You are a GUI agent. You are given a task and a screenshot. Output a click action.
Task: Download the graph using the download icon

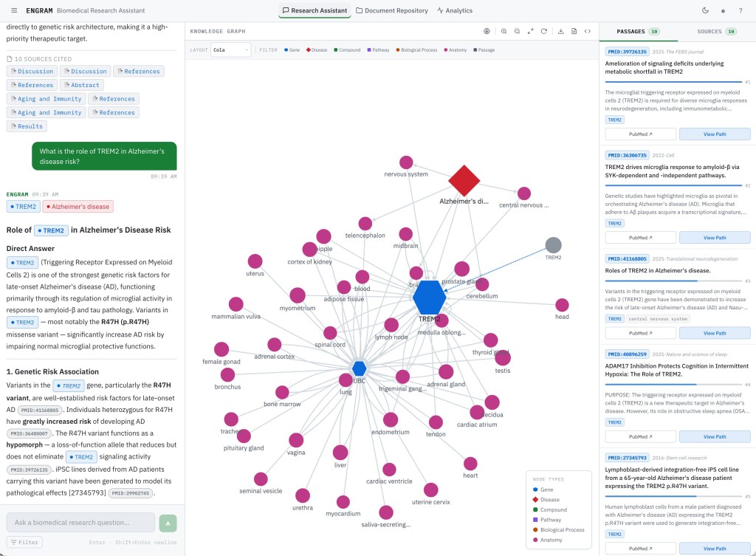tap(561, 31)
